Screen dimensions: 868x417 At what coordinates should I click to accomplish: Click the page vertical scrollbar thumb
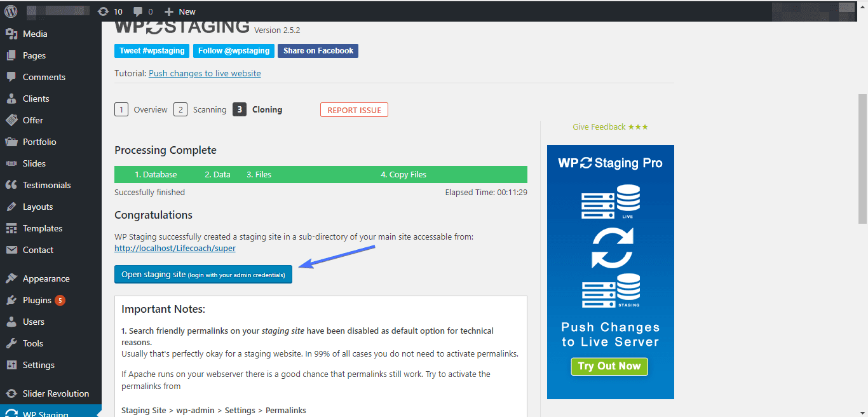tap(862, 159)
